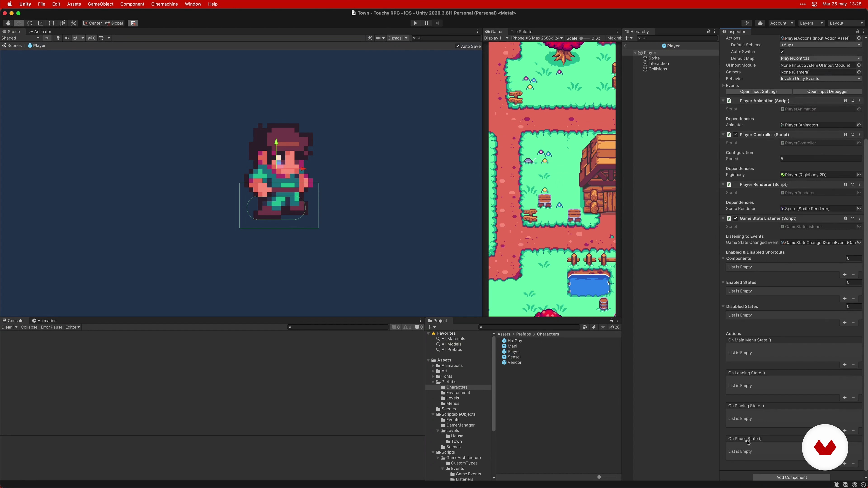Toggle Auto-Switch checkbox in Inspector
The width and height of the screenshot is (868, 488).
click(782, 52)
